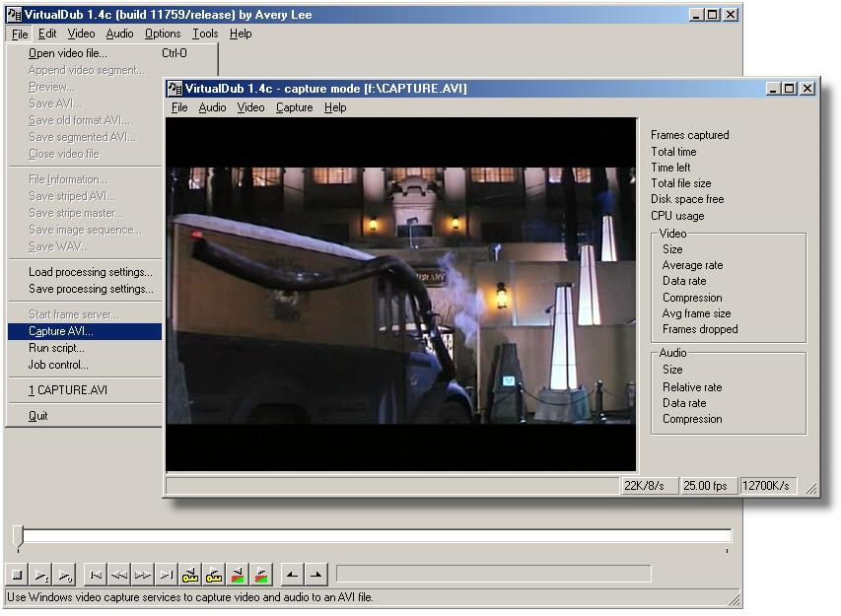Click the next scene scan icon
Viewport: 841px width, 616px height.
pos(260,575)
